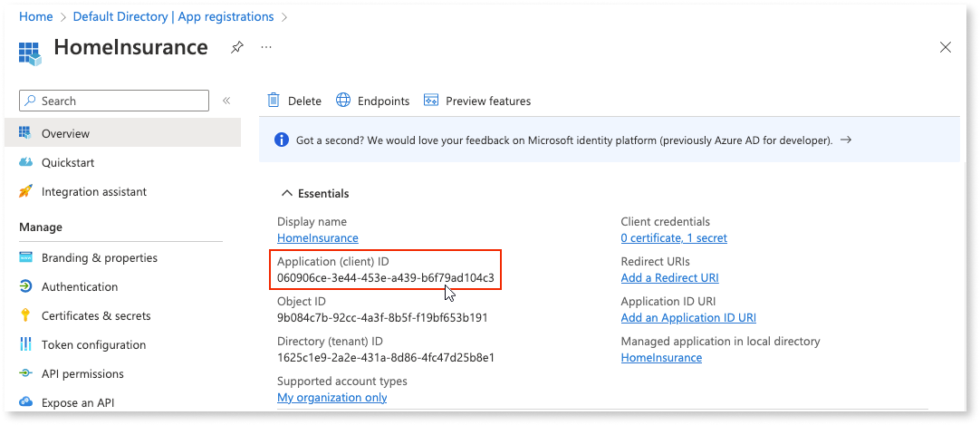Click My organization only link

331,398
